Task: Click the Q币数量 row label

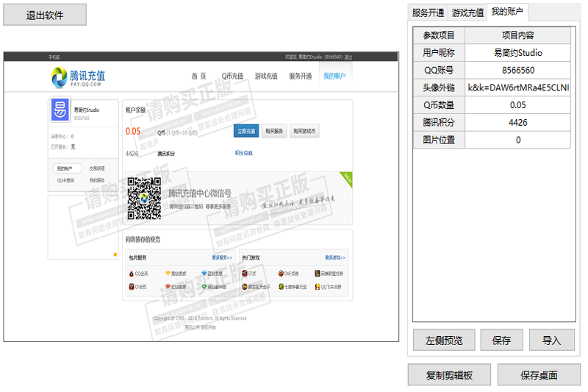Action: point(439,105)
